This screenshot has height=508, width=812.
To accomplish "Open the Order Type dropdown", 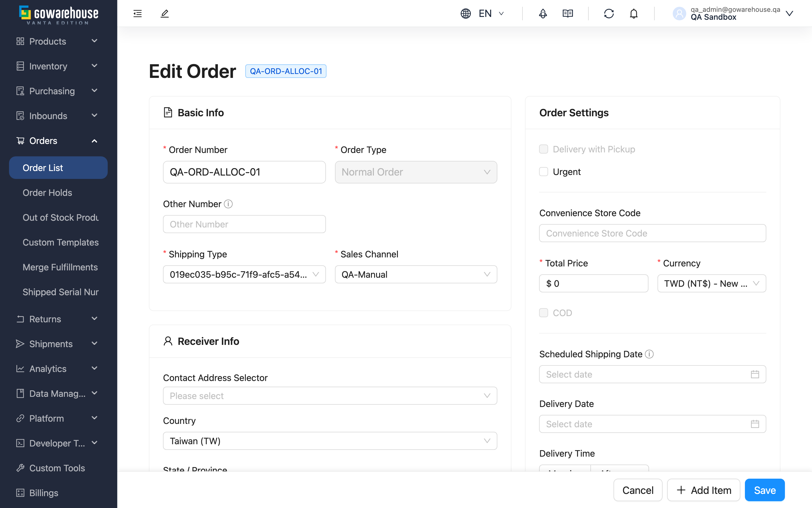I will [416, 172].
